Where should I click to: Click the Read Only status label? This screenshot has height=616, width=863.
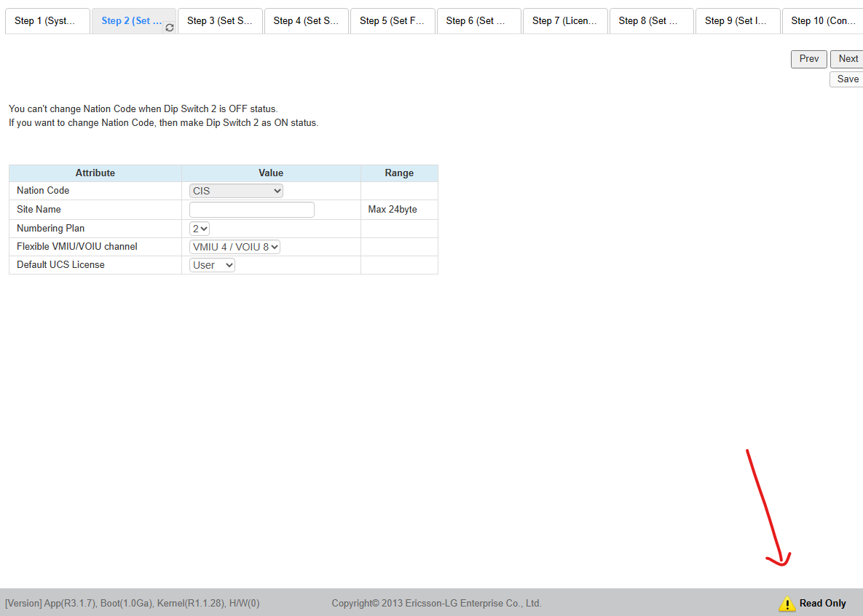tap(822, 604)
